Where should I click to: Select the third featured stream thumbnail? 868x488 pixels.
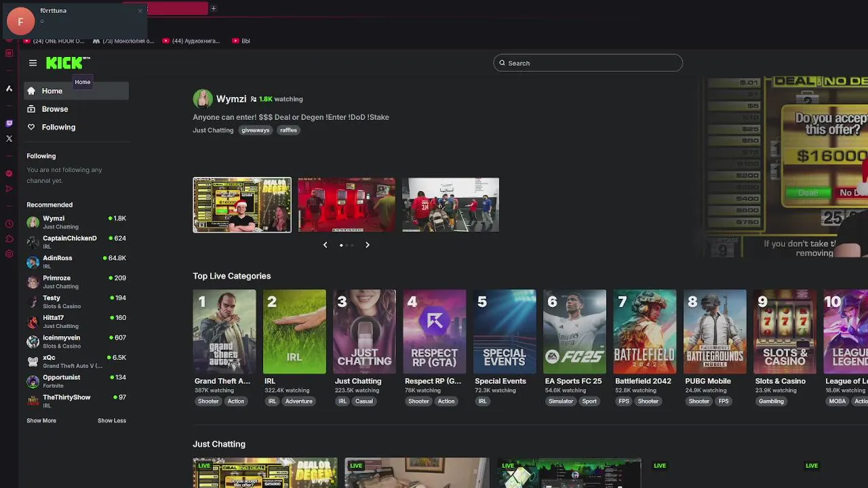(x=450, y=205)
